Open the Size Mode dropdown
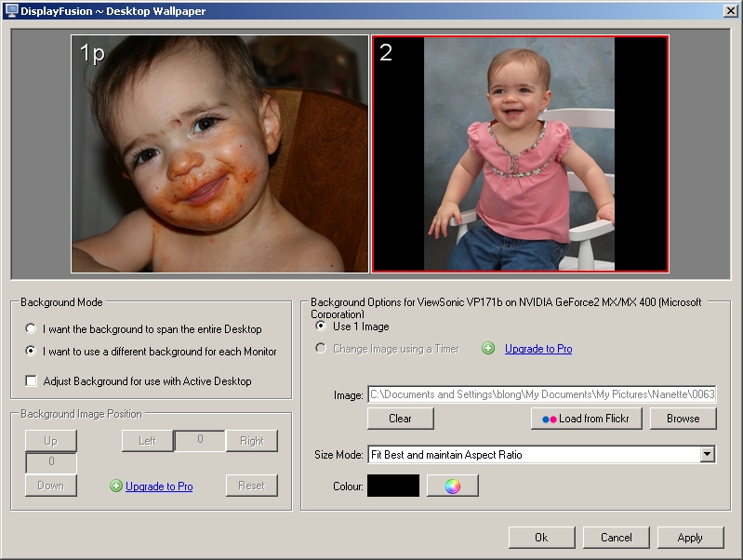This screenshot has width=743, height=560. [x=707, y=455]
